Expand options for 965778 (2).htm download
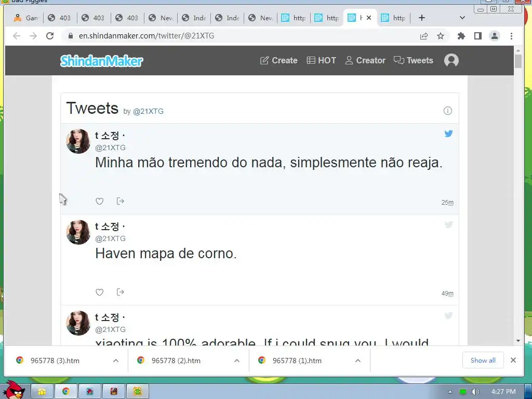The height and width of the screenshot is (399, 532). [x=237, y=361]
